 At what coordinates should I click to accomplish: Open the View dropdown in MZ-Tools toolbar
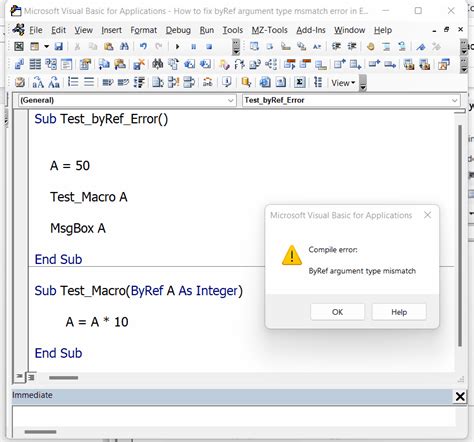tap(343, 83)
